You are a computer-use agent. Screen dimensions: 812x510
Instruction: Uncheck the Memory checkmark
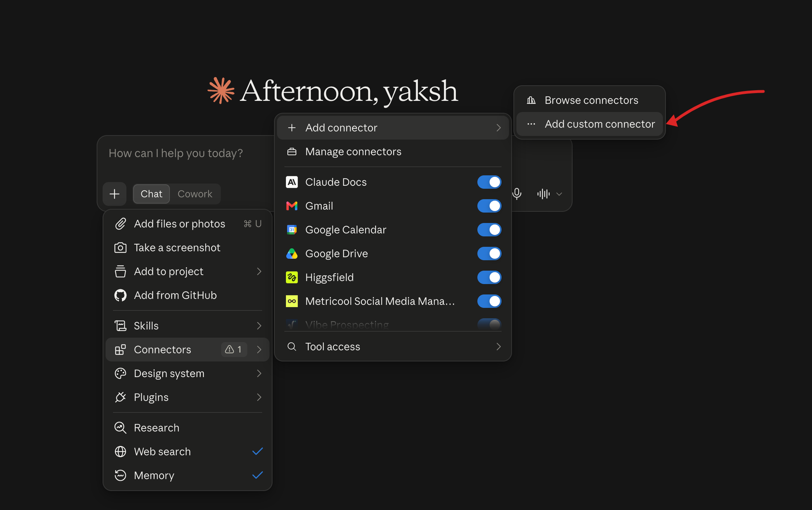point(257,475)
